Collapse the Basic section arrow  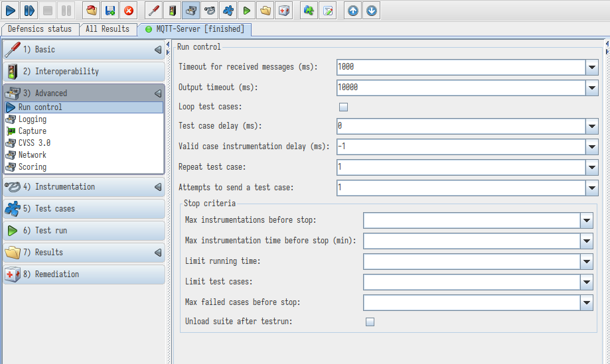[x=158, y=50]
